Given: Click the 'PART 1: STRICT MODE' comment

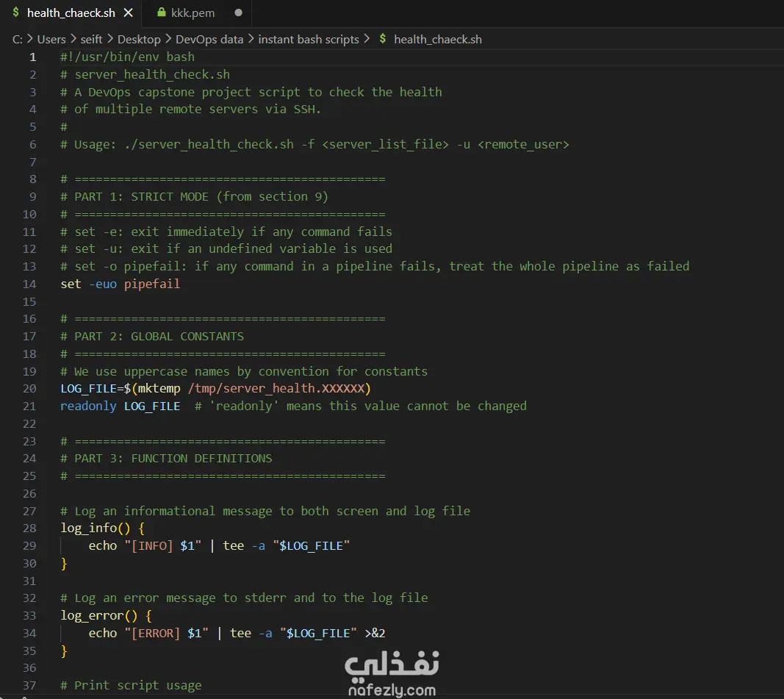Looking at the screenshot, I should tap(194, 196).
